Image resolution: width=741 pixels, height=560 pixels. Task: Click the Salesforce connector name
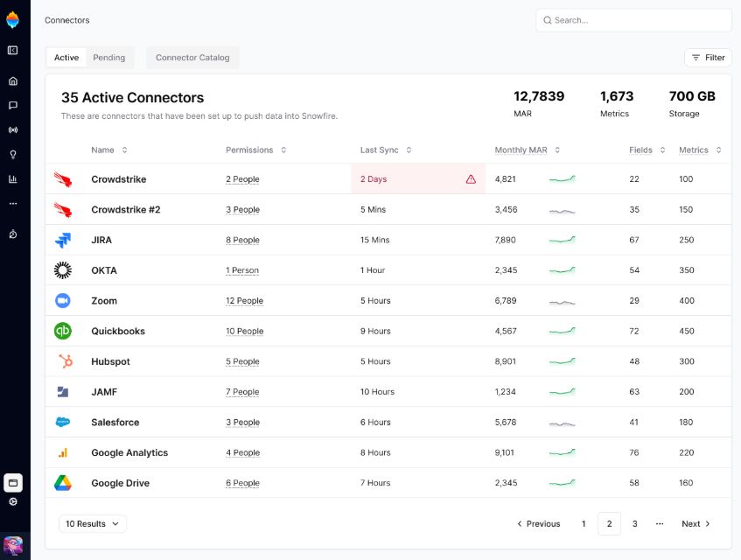click(x=115, y=423)
